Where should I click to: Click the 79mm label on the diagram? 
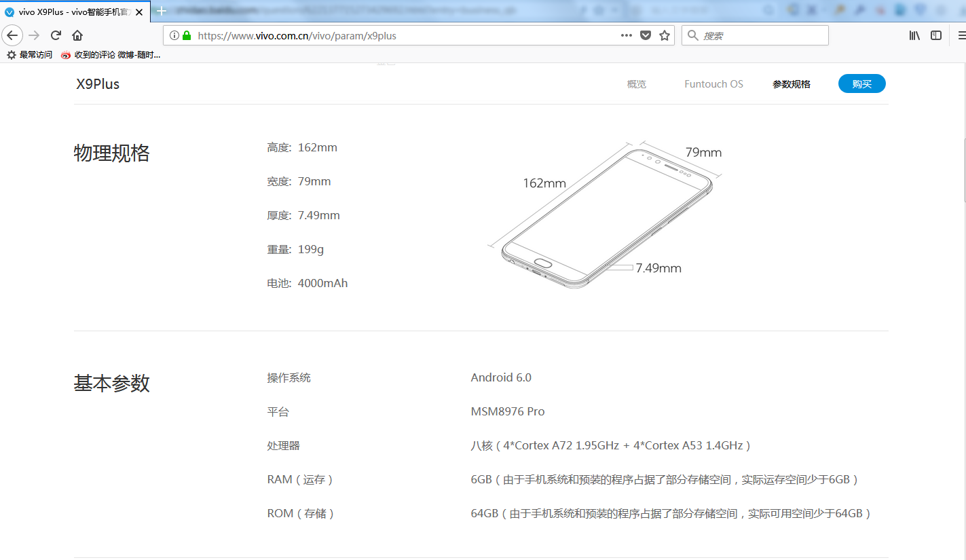(x=703, y=152)
